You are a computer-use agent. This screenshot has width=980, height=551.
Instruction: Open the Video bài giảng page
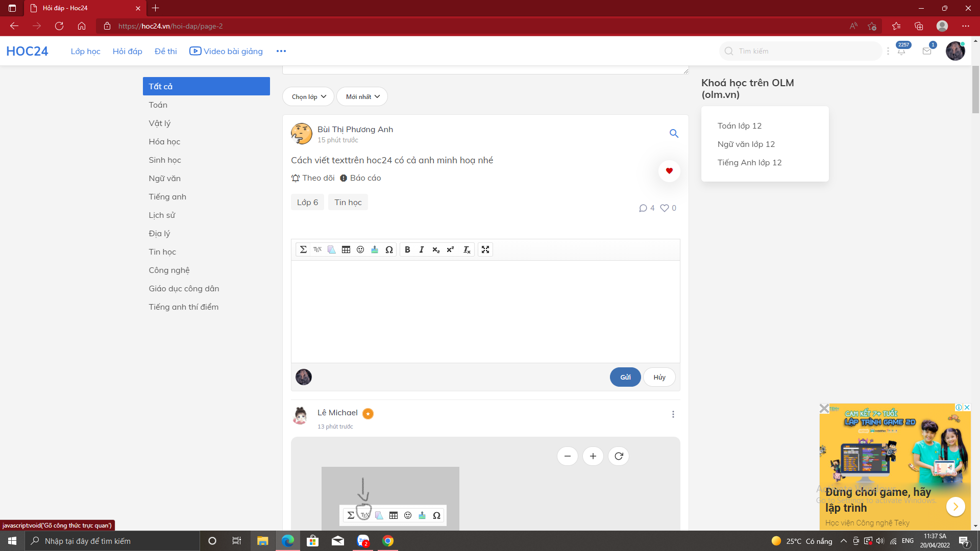pos(226,51)
